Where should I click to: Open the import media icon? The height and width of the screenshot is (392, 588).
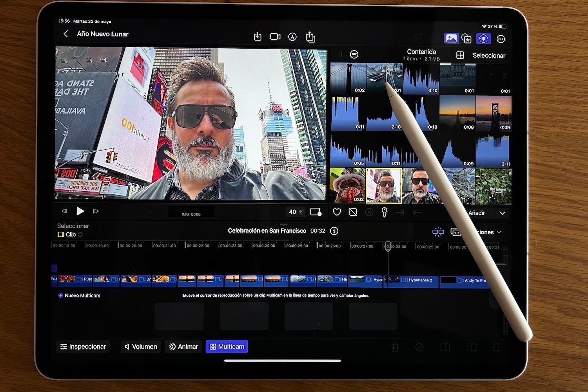click(258, 36)
